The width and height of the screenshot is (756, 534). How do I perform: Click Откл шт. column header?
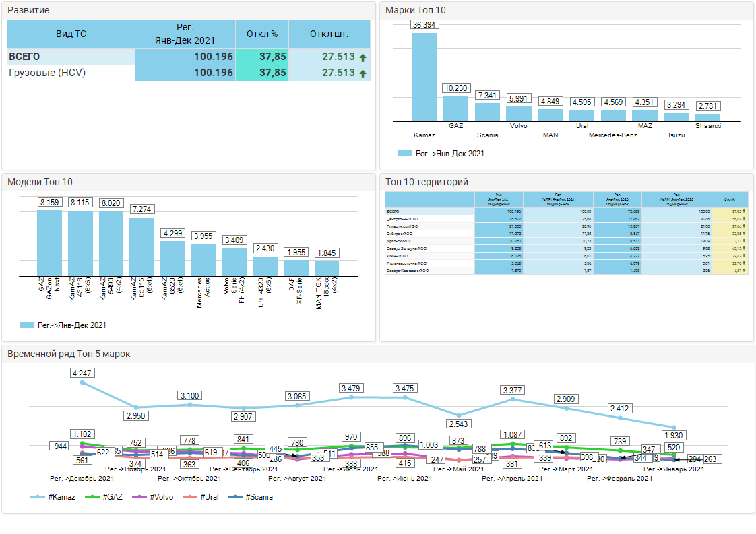(329, 34)
